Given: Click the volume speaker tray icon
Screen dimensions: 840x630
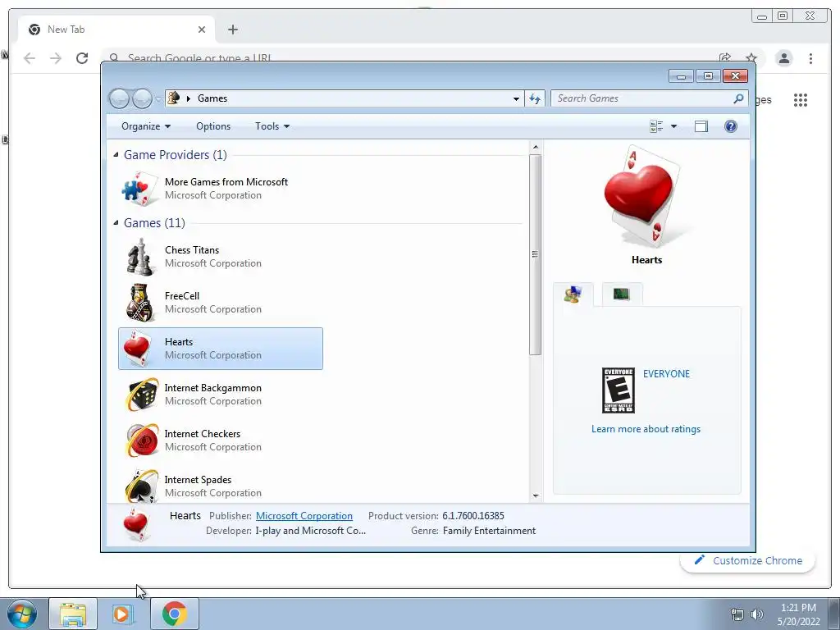Looking at the screenshot, I should 757,614.
